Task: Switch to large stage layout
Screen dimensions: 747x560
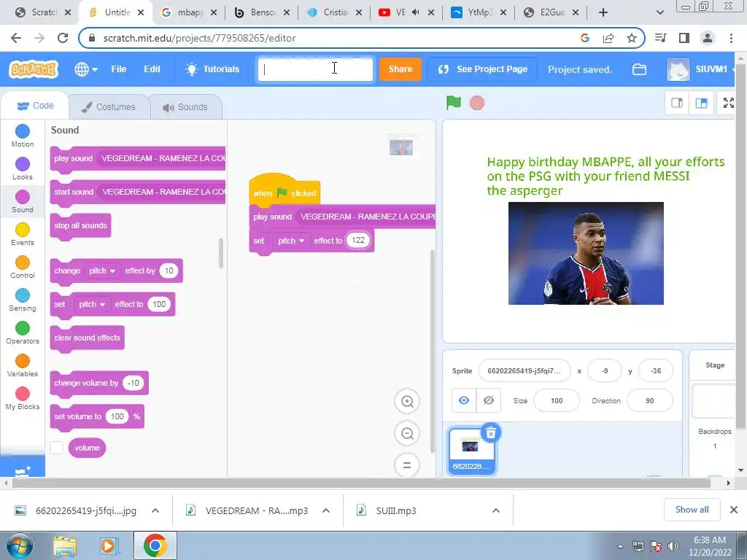Action: tap(701, 103)
